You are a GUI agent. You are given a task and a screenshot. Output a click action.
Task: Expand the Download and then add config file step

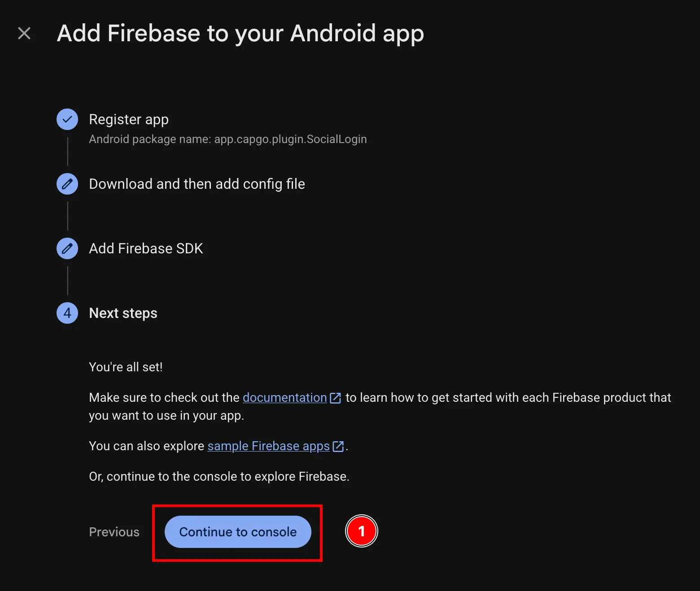[197, 184]
